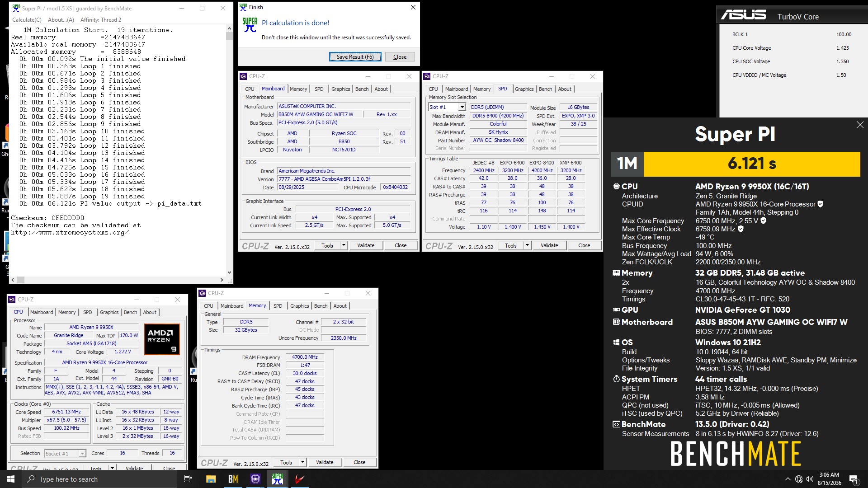Click the Task View icon
This screenshot has height=488, width=868.
click(188, 479)
